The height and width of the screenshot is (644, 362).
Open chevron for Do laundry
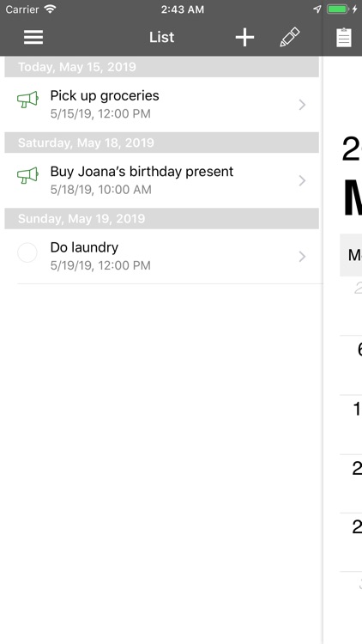click(x=303, y=257)
